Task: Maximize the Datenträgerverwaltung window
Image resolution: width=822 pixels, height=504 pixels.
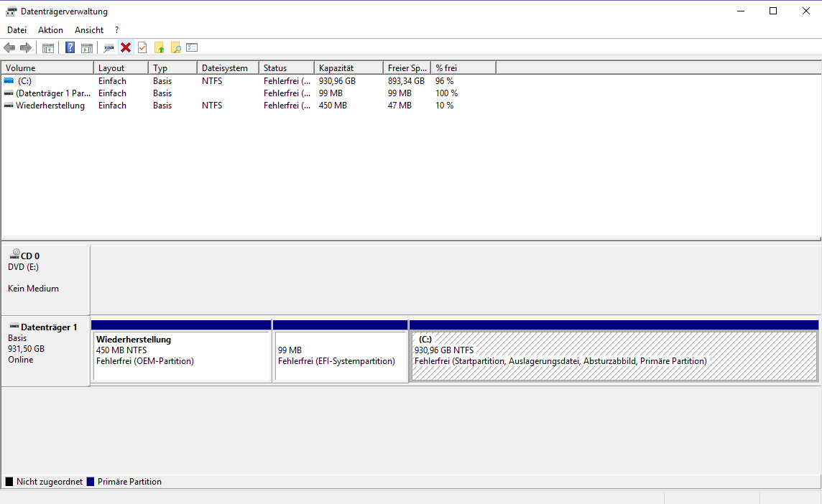Action: 773,11
